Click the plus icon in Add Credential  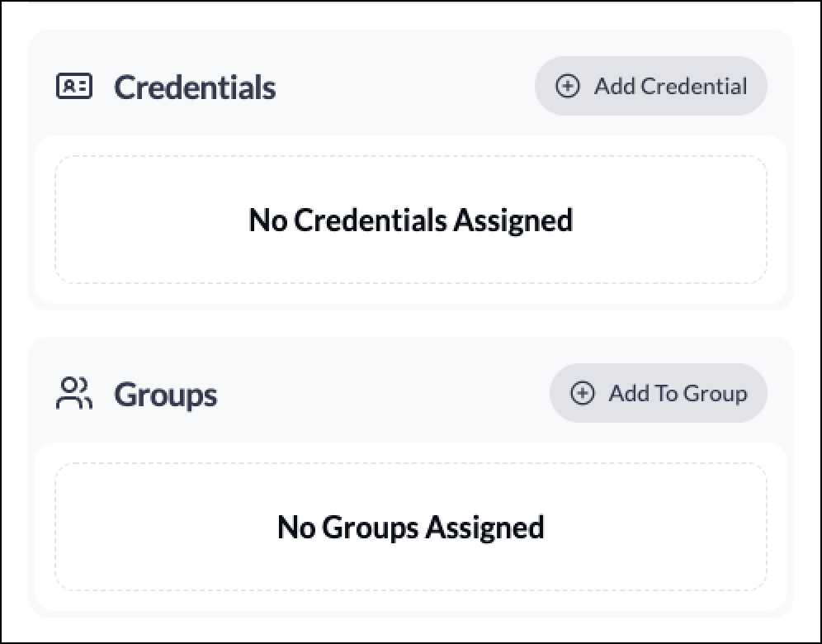coord(567,86)
